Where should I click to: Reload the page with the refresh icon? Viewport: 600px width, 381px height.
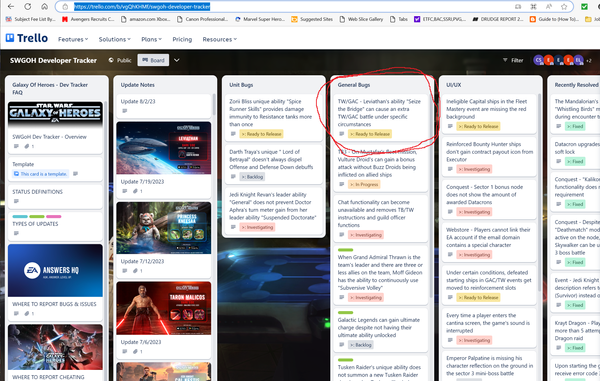tap(28, 7)
